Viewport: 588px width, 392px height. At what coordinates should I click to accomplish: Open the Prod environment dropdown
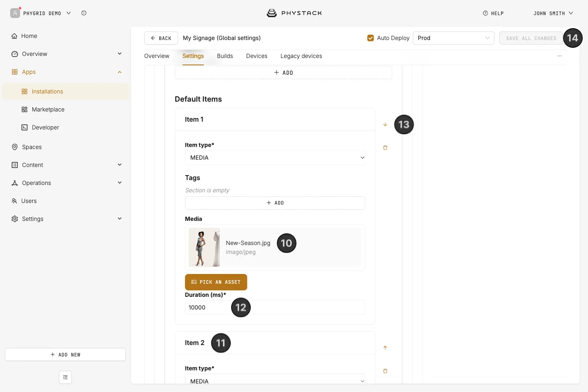(x=454, y=38)
